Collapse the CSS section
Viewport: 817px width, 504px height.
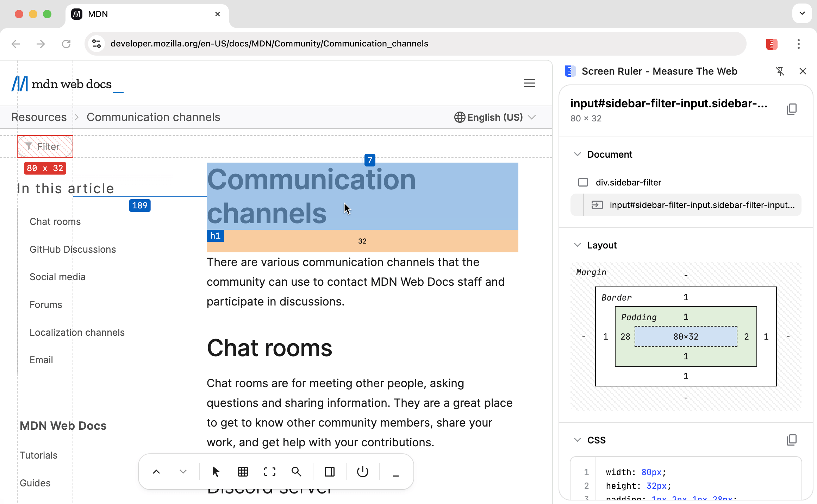point(578,440)
